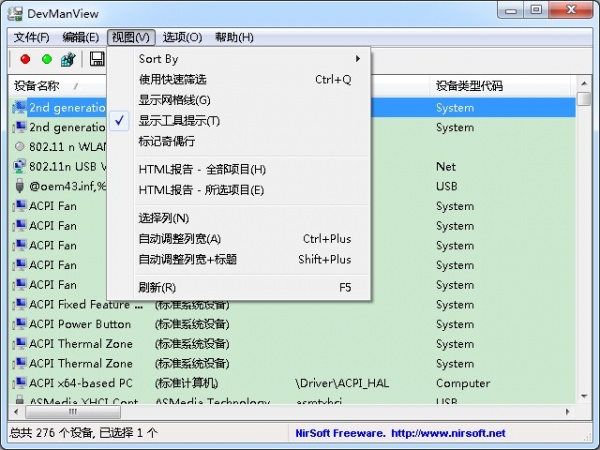This screenshot has width=600, height=450.
Task: Choose HTML报告 - 全部项目(H)
Action: pos(202,169)
